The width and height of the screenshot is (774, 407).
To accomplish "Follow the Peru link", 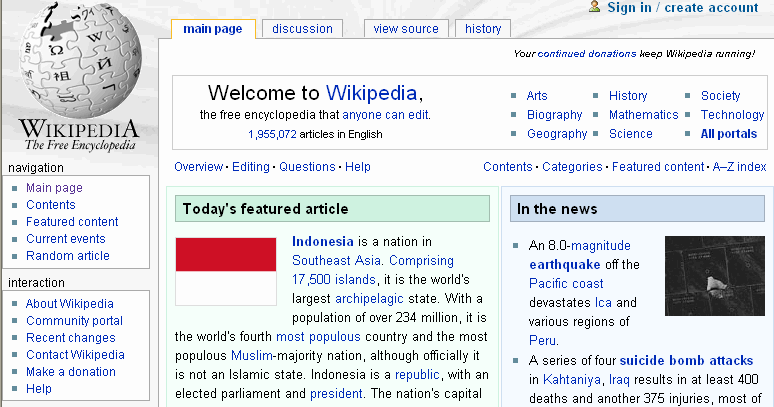I will pyautogui.click(x=542, y=340).
